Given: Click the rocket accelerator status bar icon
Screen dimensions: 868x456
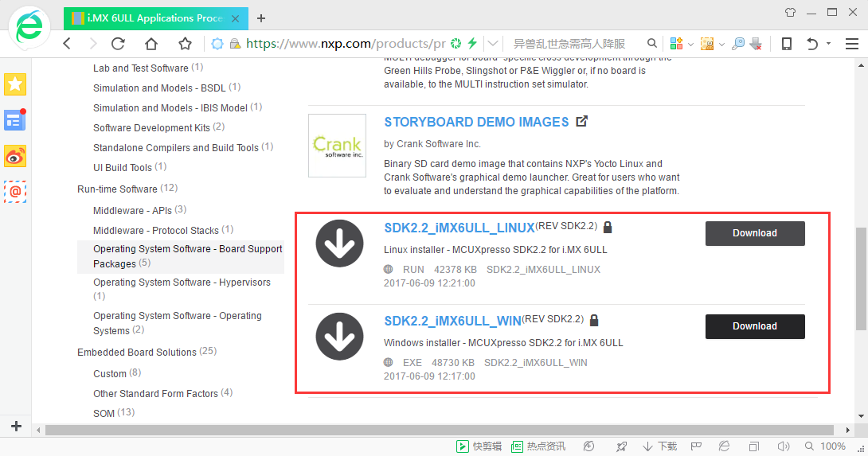Looking at the screenshot, I should (622, 446).
